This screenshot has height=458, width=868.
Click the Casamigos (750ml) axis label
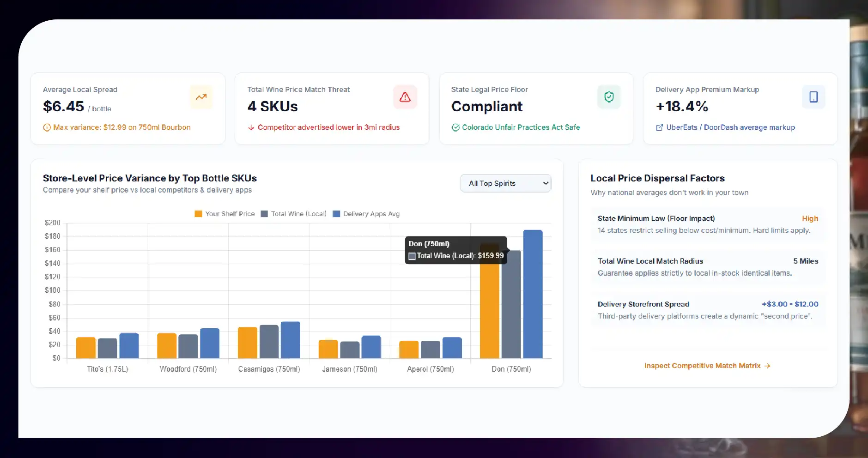[269, 369]
